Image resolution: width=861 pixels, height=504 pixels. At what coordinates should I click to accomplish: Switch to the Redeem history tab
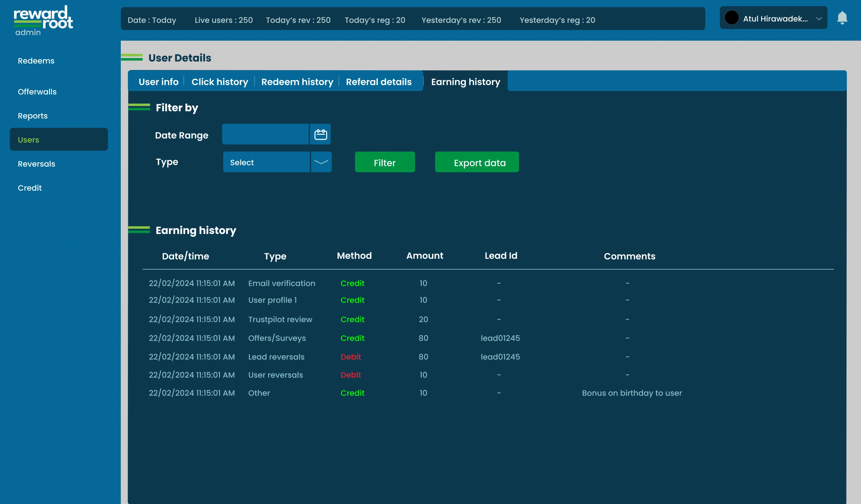click(297, 82)
